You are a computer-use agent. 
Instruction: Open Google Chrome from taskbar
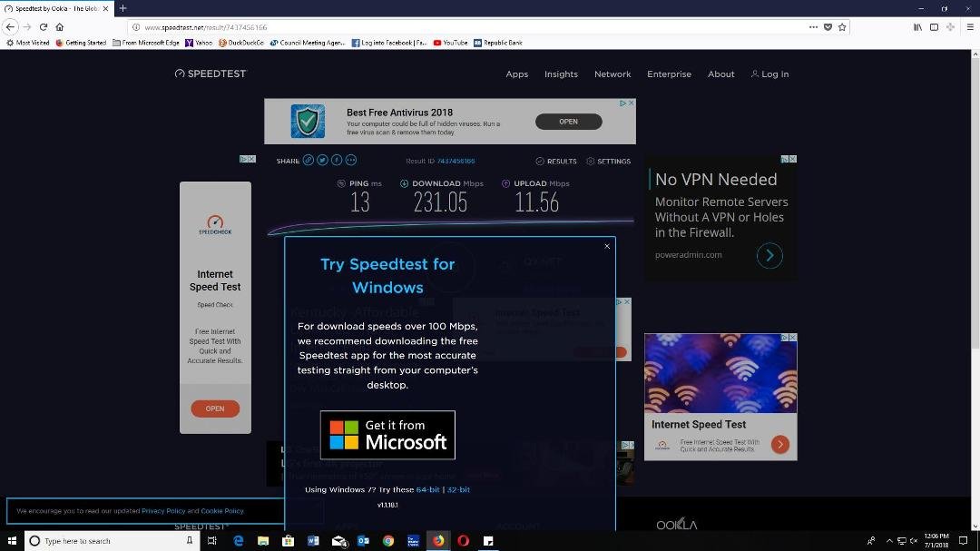pos(388,540)
